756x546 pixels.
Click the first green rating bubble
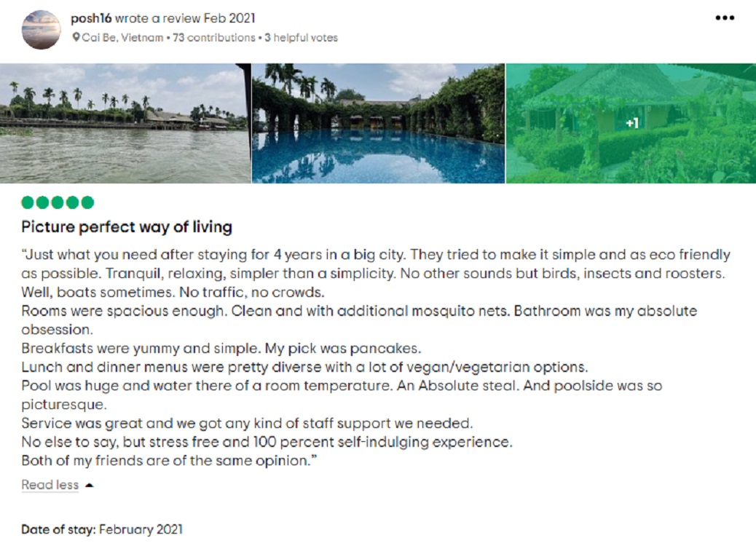[28, 202]
